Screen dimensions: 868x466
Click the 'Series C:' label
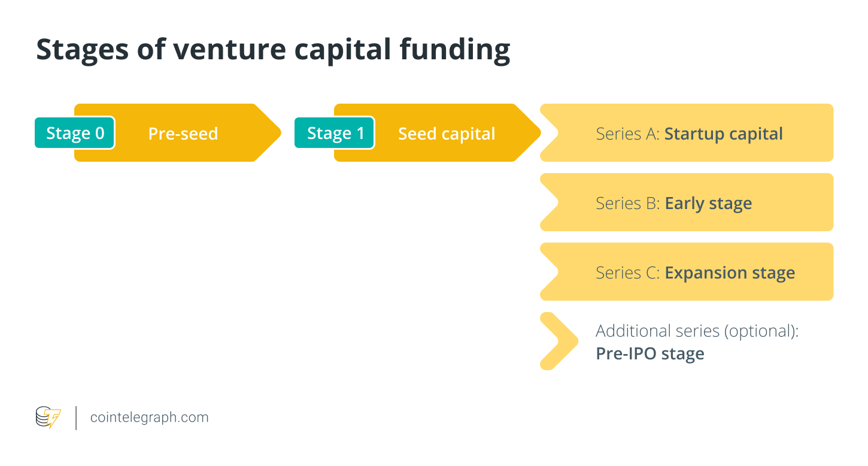click(x=627, y=273)
